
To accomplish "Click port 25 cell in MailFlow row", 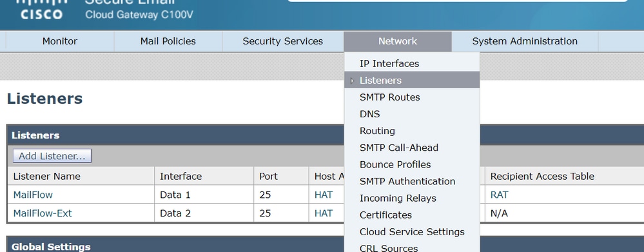I will [281, 195].
